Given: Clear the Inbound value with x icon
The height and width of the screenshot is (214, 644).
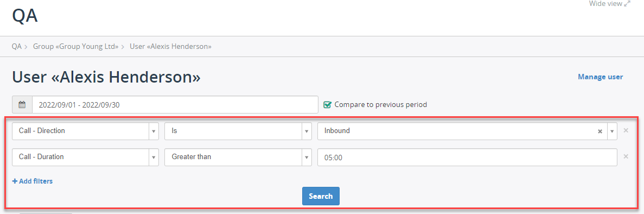Looking at the screenshot, I should pyautogui.click(x=600, y=131).
